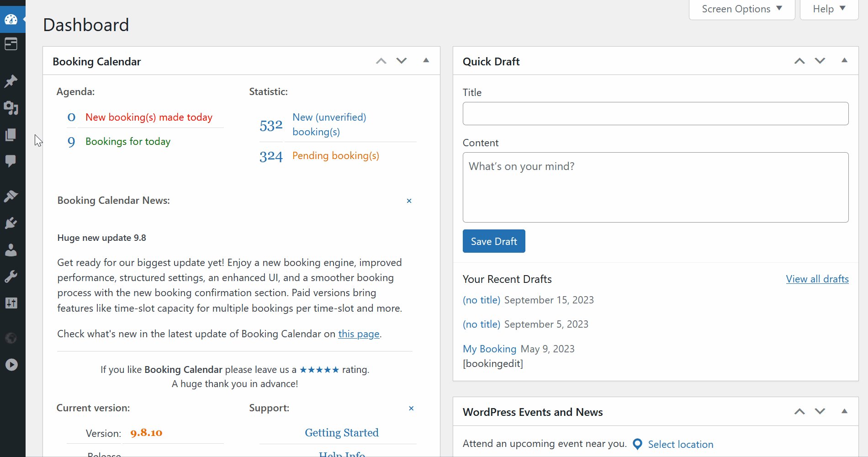Collapse the Quick Draft panel
Screen dimensions: 868x457
click(845, 60)
